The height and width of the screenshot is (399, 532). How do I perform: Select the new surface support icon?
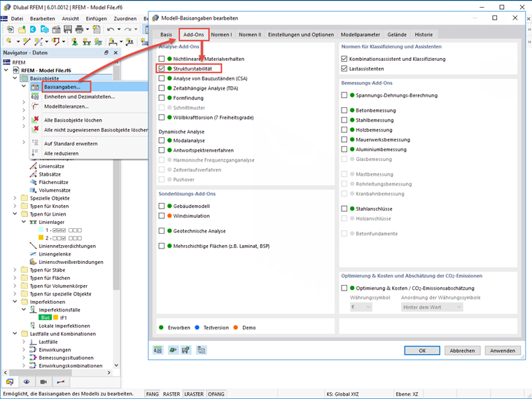click(99, 42)
